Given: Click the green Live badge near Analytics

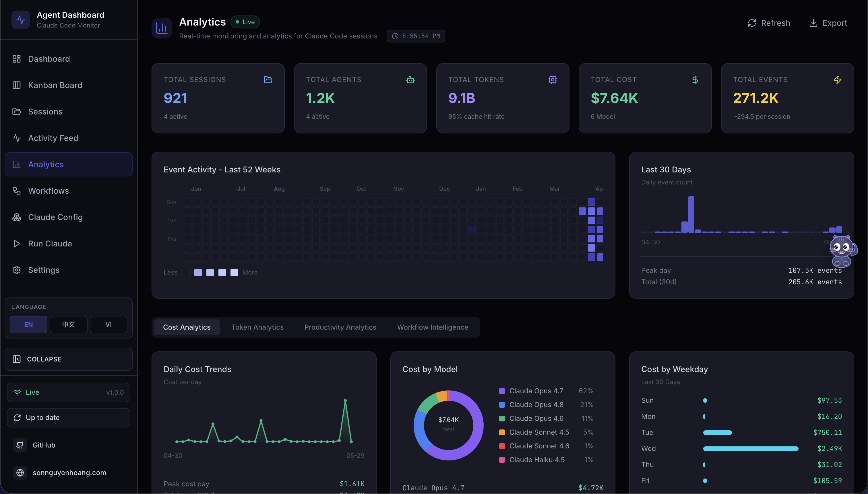Looking at the screenshot, I should [x=245, y=22].
